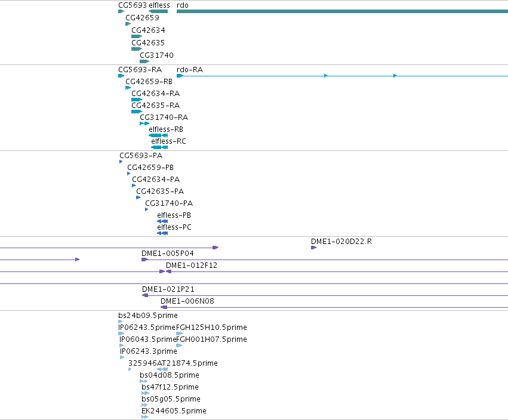Click the CG5693 gene label
The image size is (508, 420).
pyautogui.click(x=133, y=5)
